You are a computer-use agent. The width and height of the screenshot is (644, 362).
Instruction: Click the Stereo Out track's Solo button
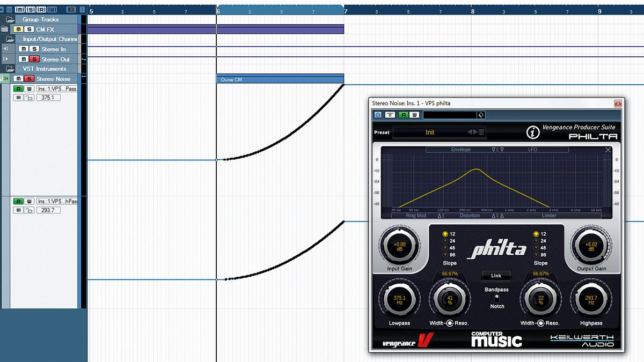[34, 60]
